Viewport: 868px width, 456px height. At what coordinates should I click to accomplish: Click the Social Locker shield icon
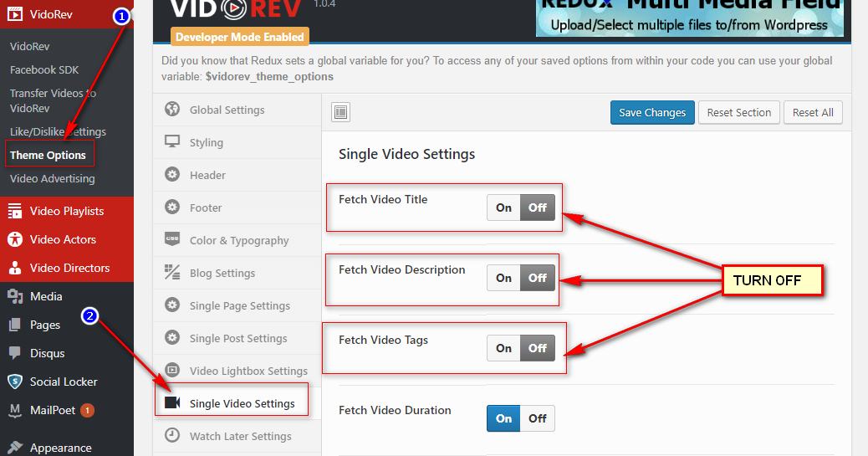coord(15,382)
